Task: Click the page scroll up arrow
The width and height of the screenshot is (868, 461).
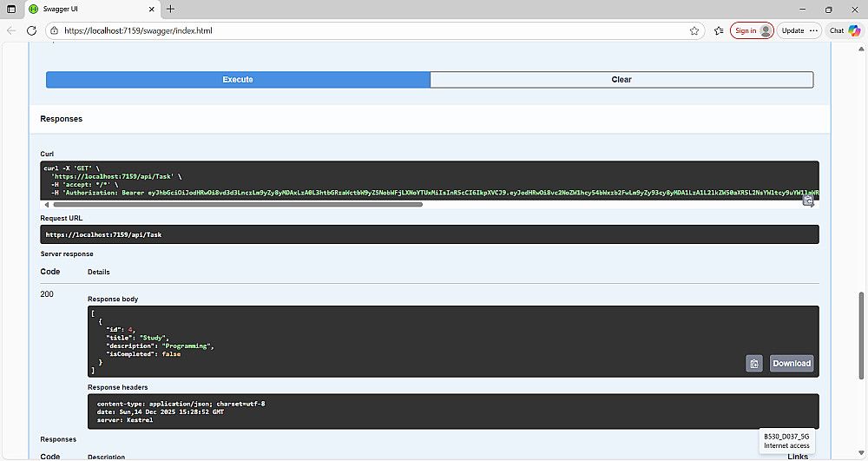Action: pyautogui.click(x=861, y=49)
